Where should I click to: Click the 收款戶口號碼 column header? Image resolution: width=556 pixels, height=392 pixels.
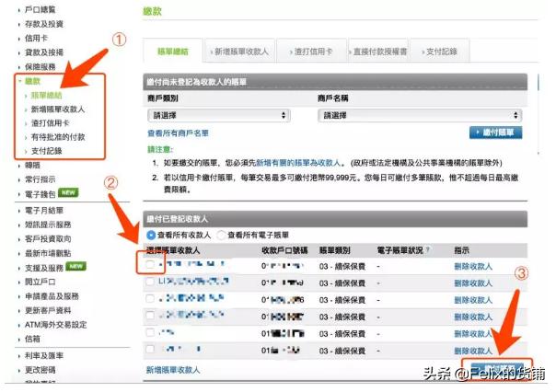pyautogui.click(x=284, y=250)
